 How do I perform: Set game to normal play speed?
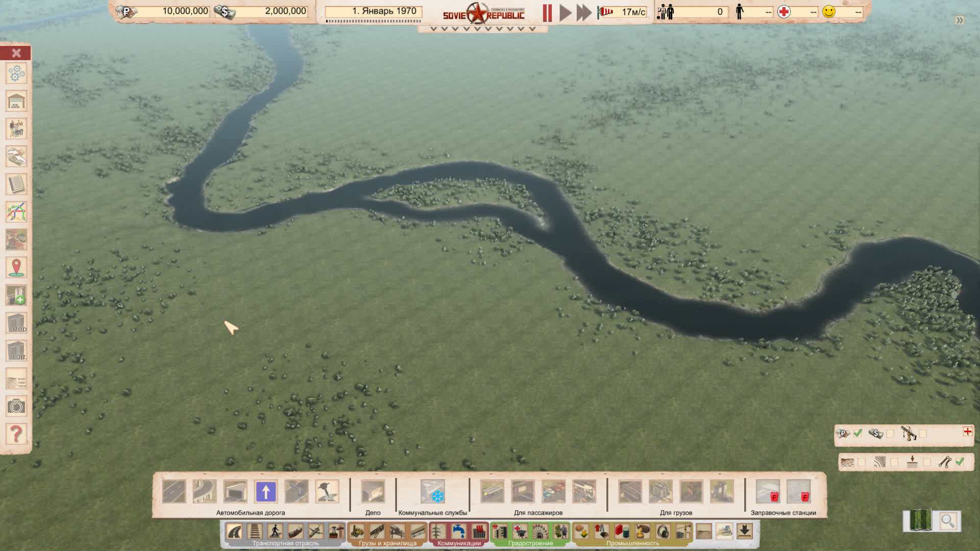point(565,13)
